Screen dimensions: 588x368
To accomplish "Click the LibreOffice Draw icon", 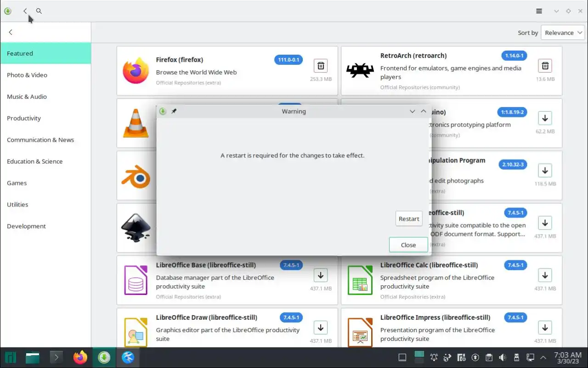I will click(x=136, y=332).
